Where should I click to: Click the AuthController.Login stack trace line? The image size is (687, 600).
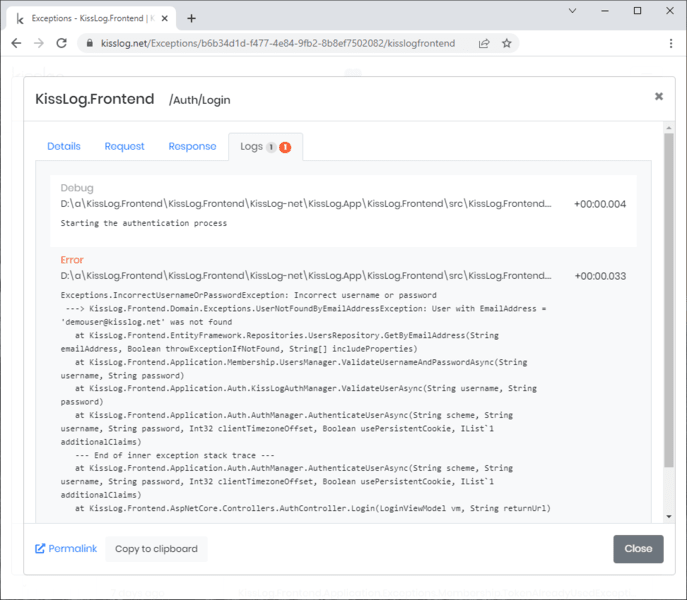tap(313, 508)
